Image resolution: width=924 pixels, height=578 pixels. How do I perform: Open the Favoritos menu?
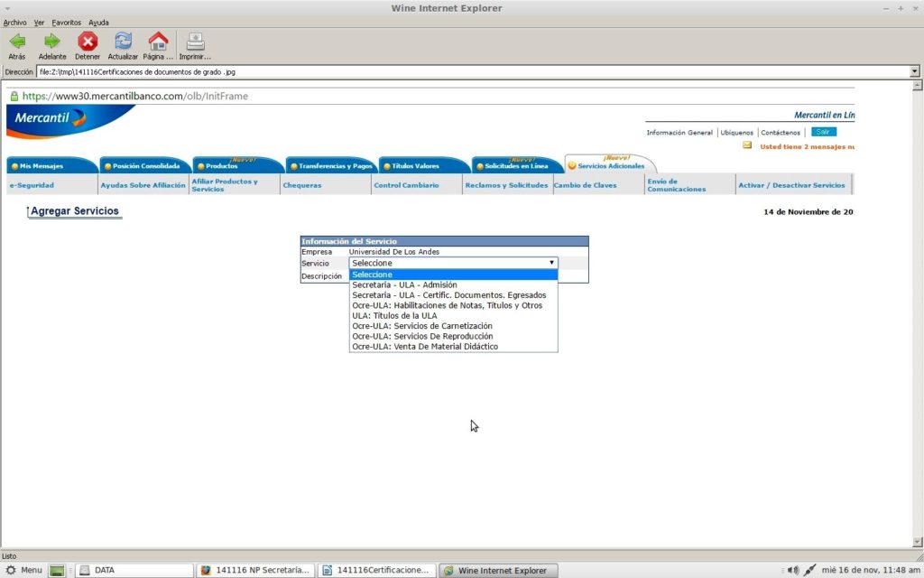pyautogui.click(x=66, y=23)
